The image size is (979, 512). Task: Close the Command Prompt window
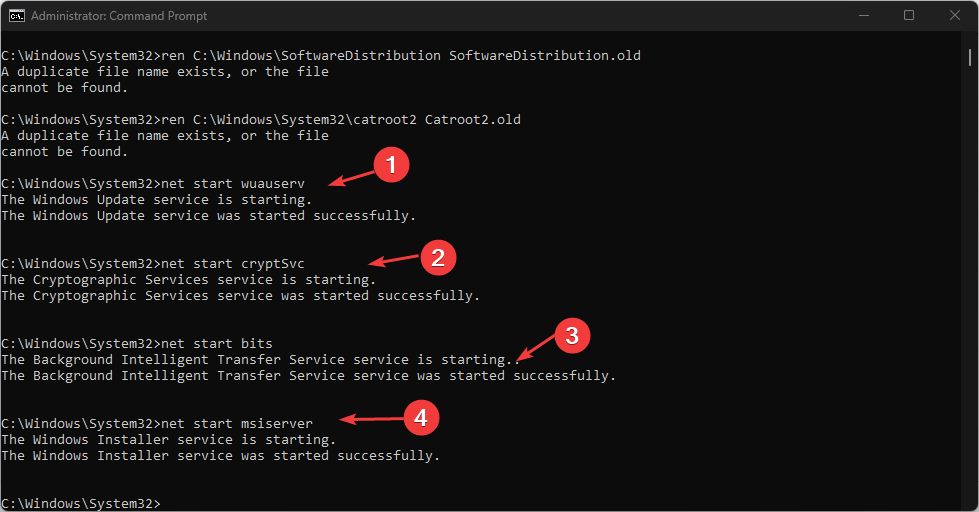coord(955,16)
